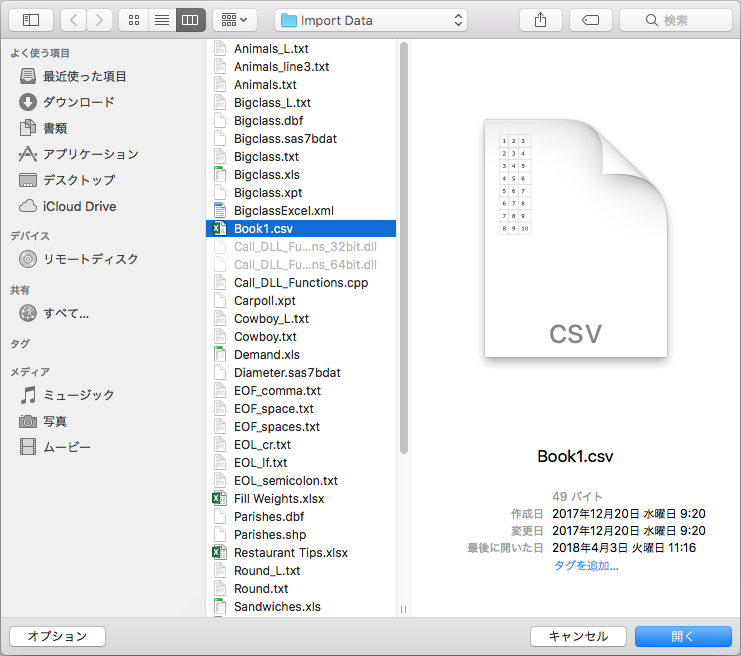This screenshot has width=741, height=656.
Task: Click the キャンセル button
Action: (x=578, y=636)
